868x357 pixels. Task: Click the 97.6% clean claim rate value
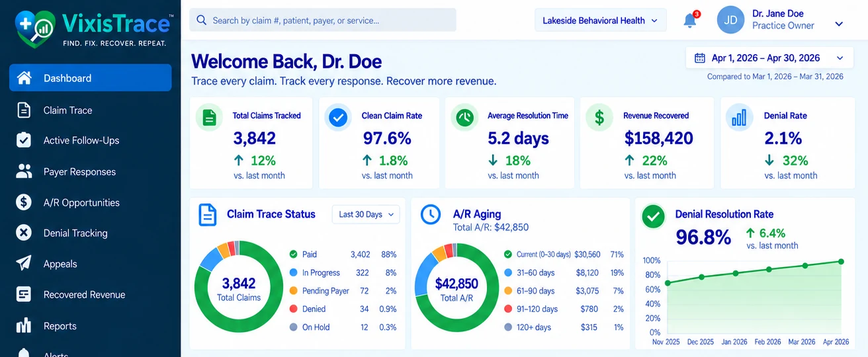tap(387, 138)
